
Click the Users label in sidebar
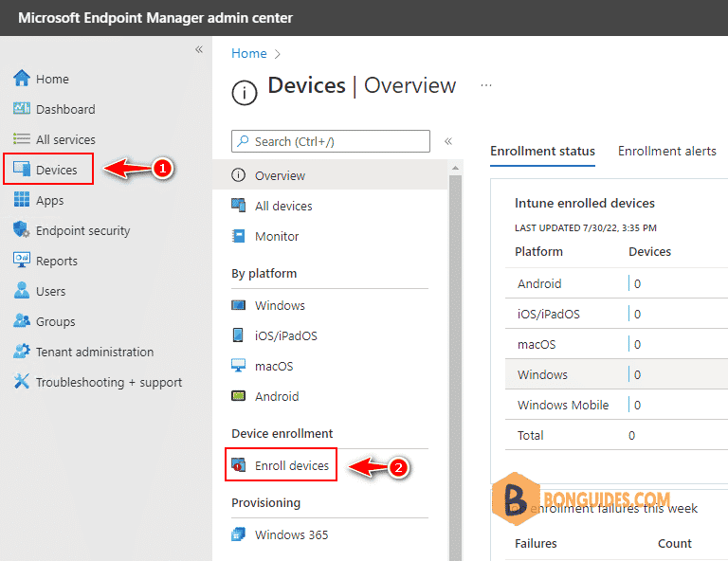[50, 292]
